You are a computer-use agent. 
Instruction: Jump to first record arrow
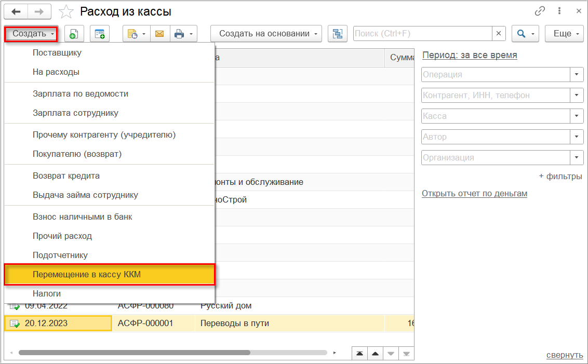click(359, 354)
